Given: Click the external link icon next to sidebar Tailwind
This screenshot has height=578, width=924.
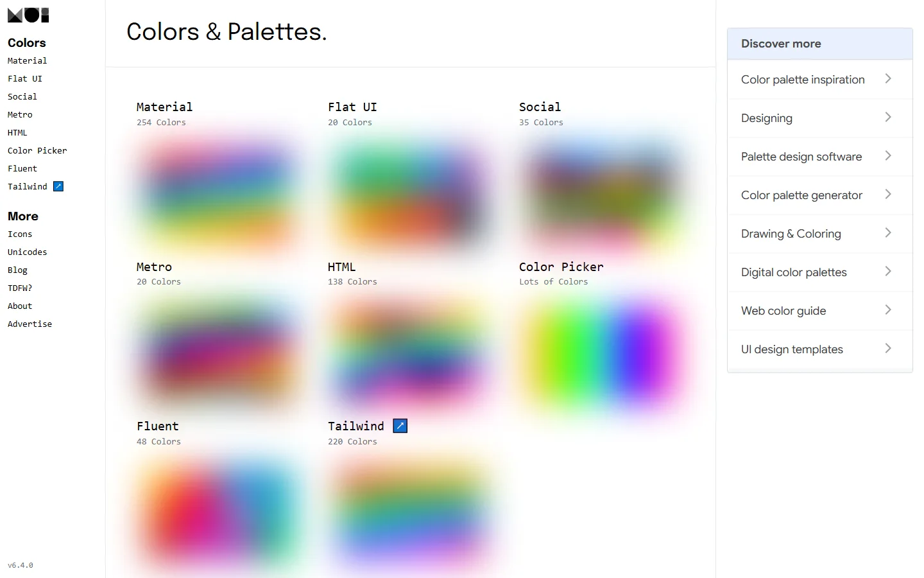Looking at the screenshot, I should [58, 186].
